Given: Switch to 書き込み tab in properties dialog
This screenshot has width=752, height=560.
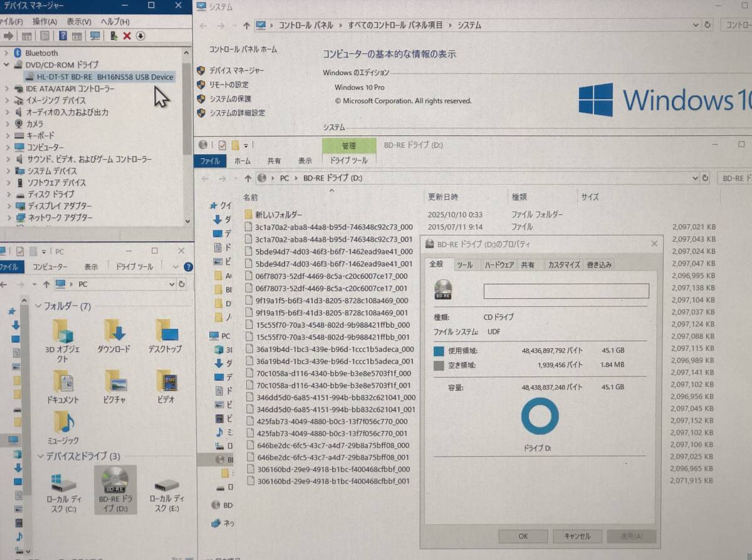Looking at the screenshot, I should tap(599, 265).
